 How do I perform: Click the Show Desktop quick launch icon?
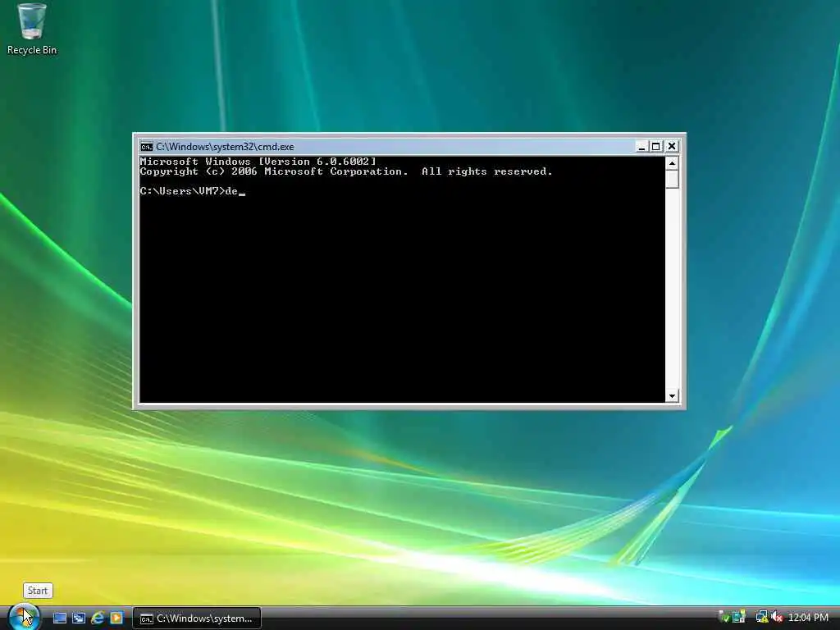59,619
